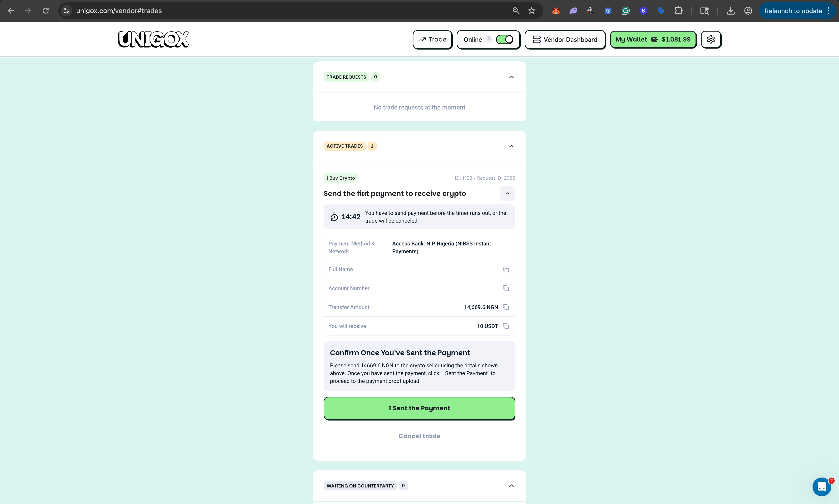Screen dimensions: 839x504
Task: Click the '10 USDT' value
Action: 487,326
